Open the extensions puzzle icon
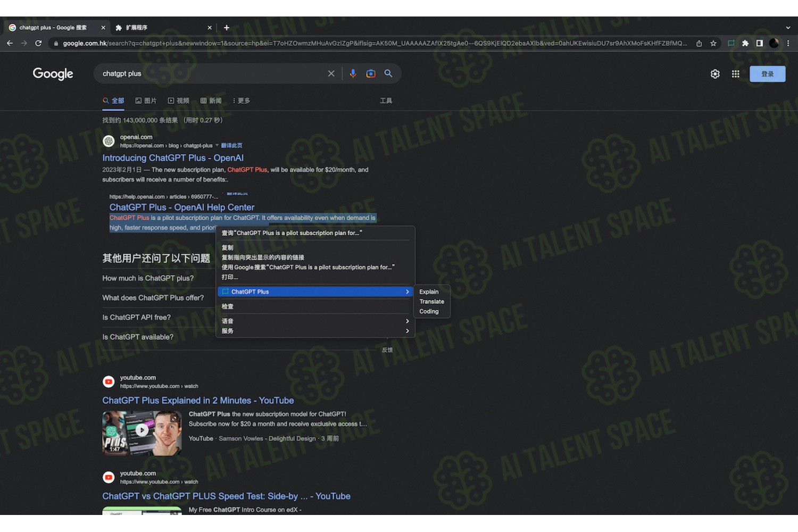Screen dimensions: 798x532 (745, 43)
